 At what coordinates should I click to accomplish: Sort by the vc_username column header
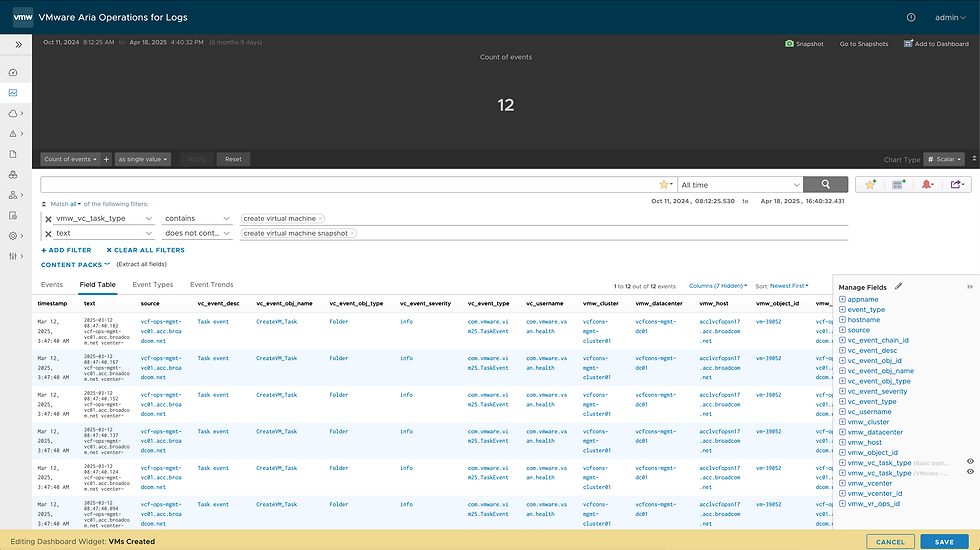pyautogui.click(x=544, y=303)
